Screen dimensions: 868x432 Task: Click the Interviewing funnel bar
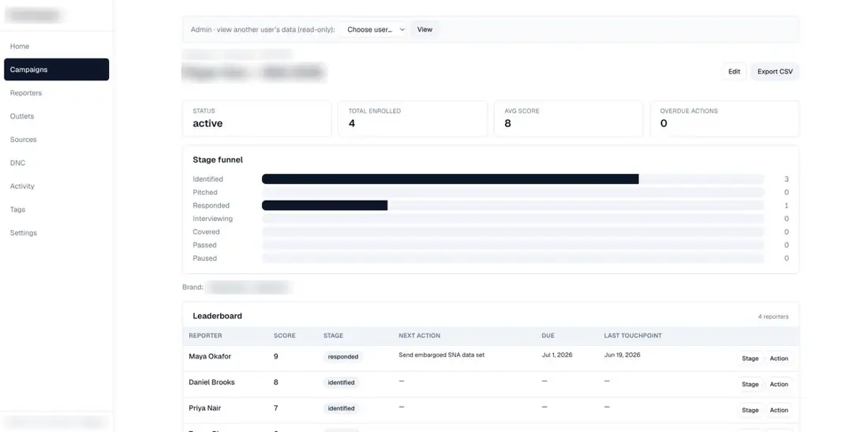click(513, 219)
